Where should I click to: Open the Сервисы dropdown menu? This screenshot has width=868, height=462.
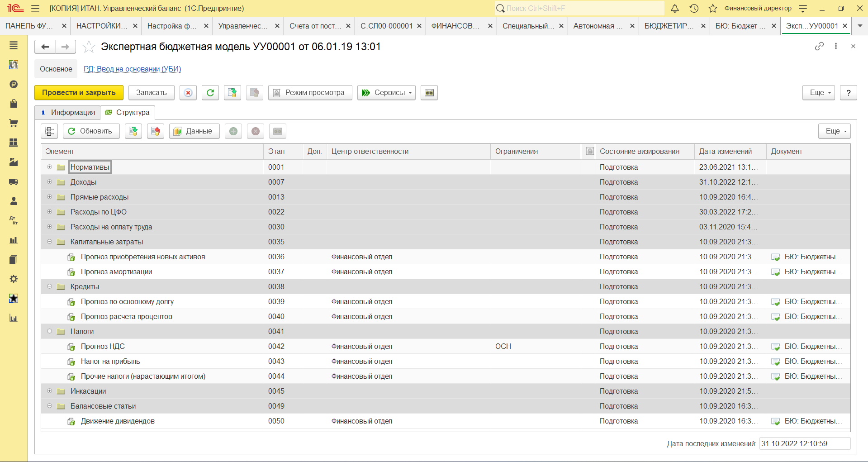[x=386, y=93]
